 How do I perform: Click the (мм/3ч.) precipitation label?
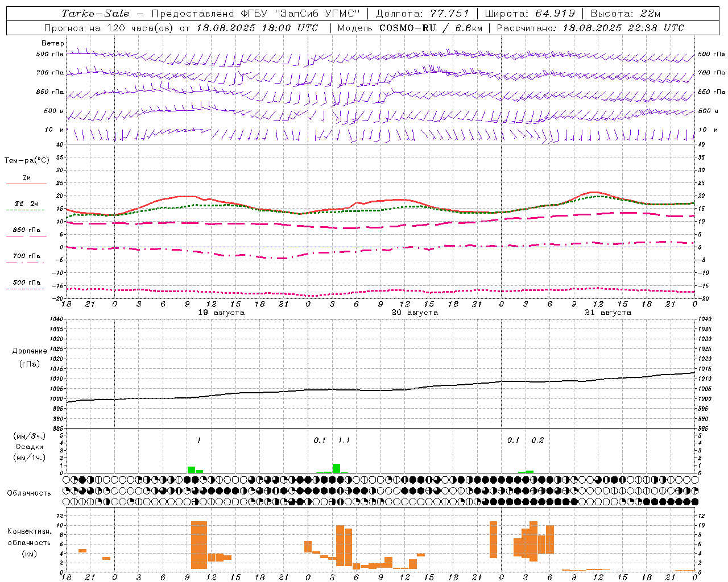(30, 436)
